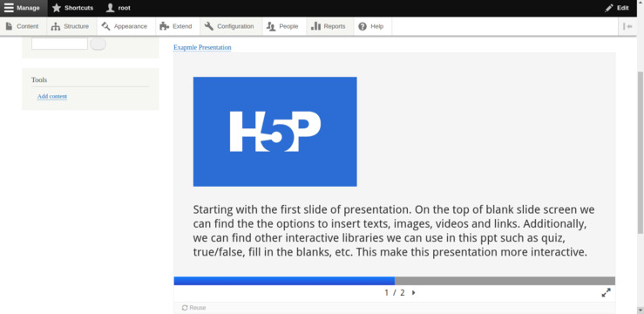Open the root user account menu

[119, 8]
